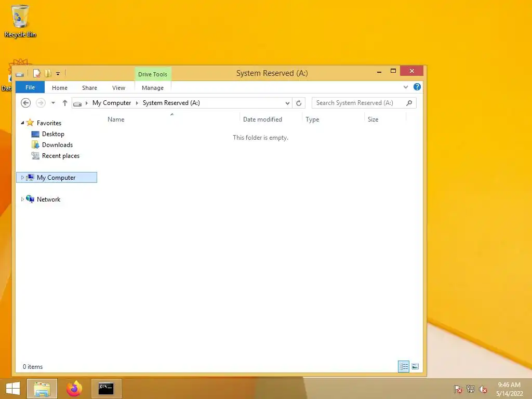532x399 pixels.
Task: Select the Drive Tools contextual tab
Action: coord(153,74)
